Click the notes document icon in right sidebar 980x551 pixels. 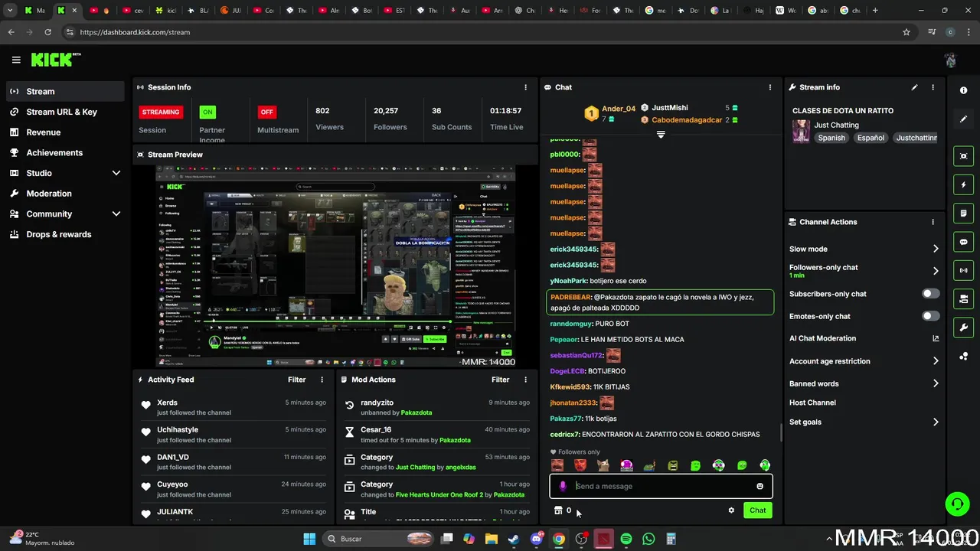pyautogui.click(x=963, y=214)
